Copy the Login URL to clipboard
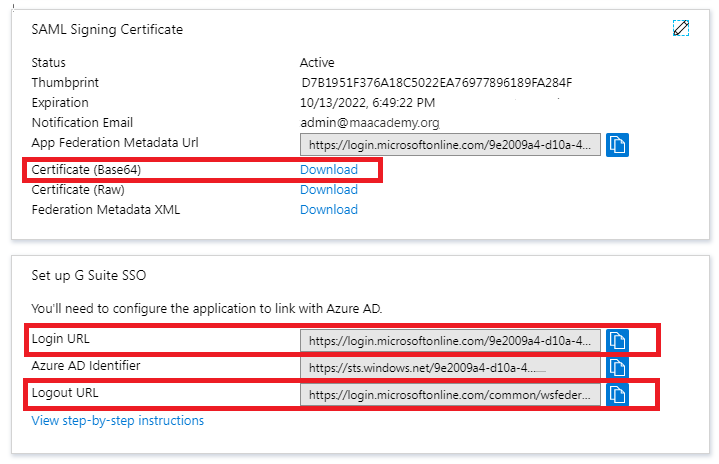This screenshot has width=719, height=464. [617, 341]
